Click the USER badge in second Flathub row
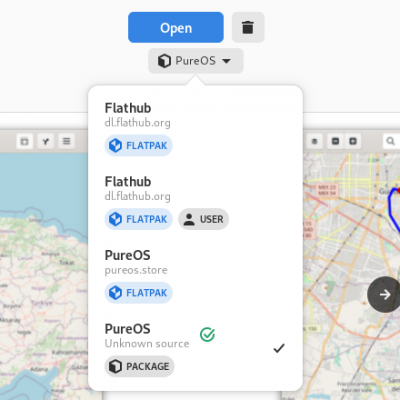This screenshot has height=400, width=400. (x=204, y=219)
